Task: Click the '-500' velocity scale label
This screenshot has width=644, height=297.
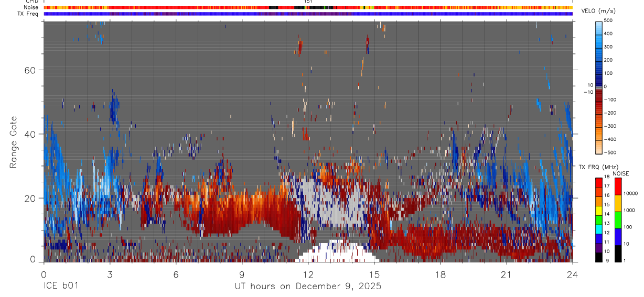Action: [609, 152]
